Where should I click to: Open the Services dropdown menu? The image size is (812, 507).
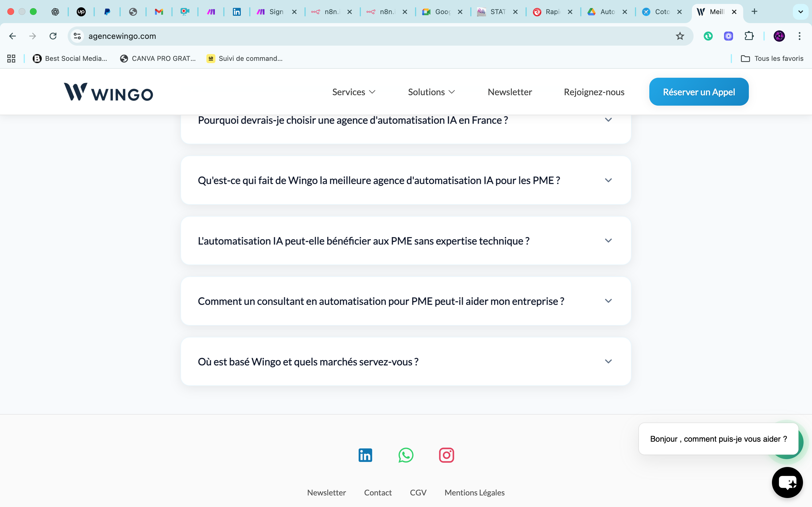point(353,92)
